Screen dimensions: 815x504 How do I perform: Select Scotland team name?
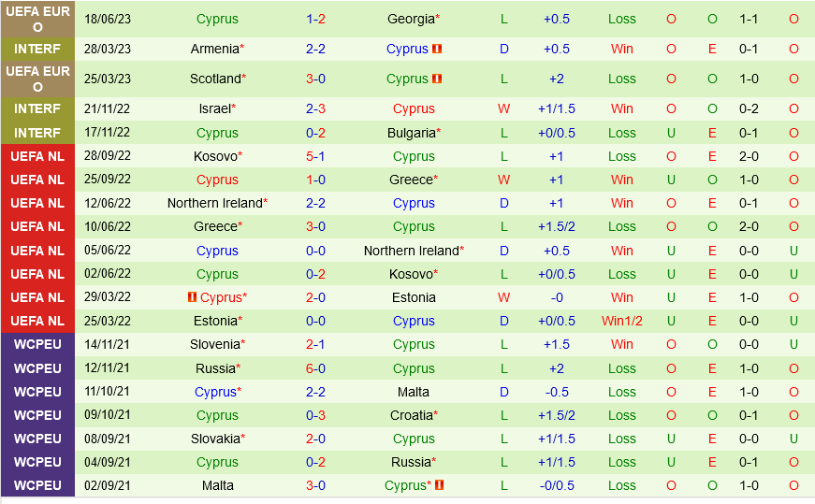point(215,79)
